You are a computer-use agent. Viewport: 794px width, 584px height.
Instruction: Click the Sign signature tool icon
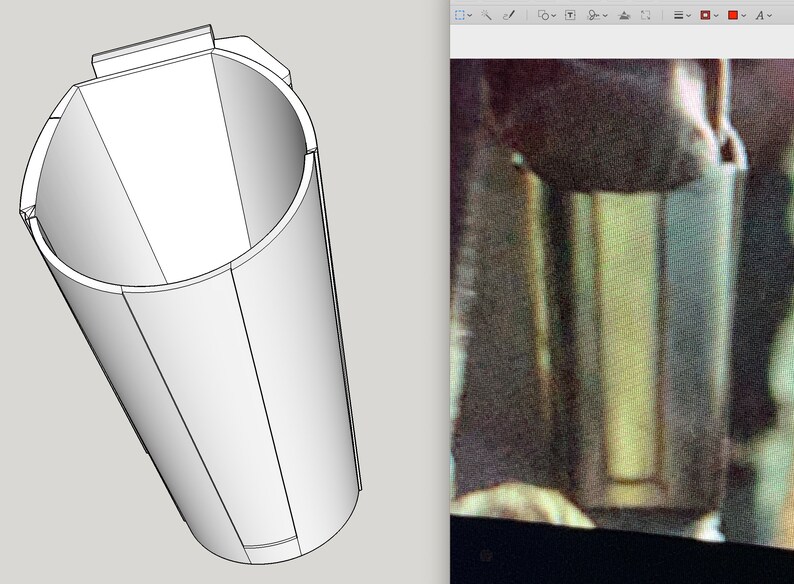click(593, 15)
